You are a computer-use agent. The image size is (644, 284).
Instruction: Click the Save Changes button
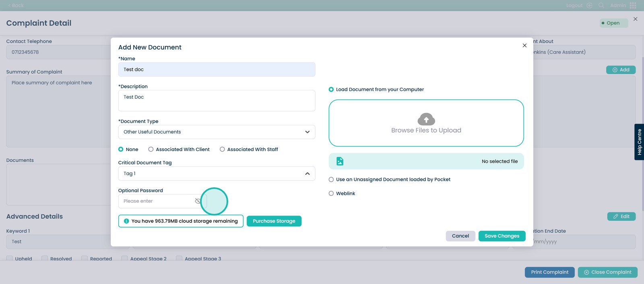[502, 236]
